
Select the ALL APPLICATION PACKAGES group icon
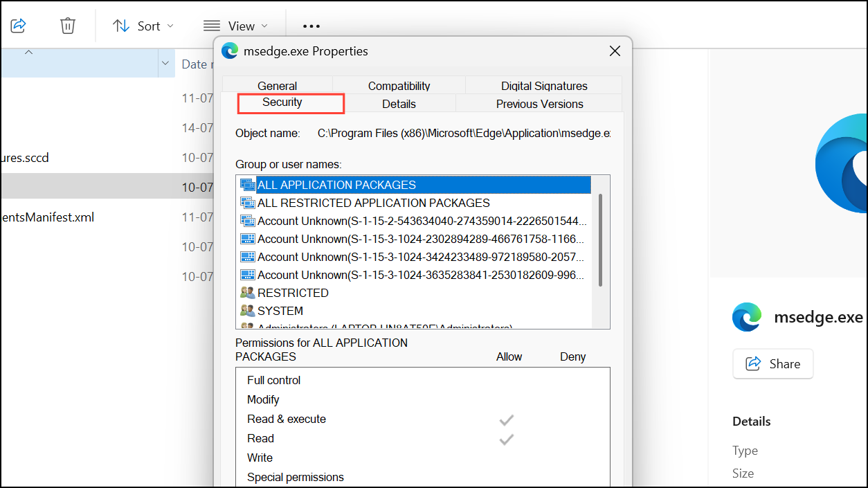point(247,185)
